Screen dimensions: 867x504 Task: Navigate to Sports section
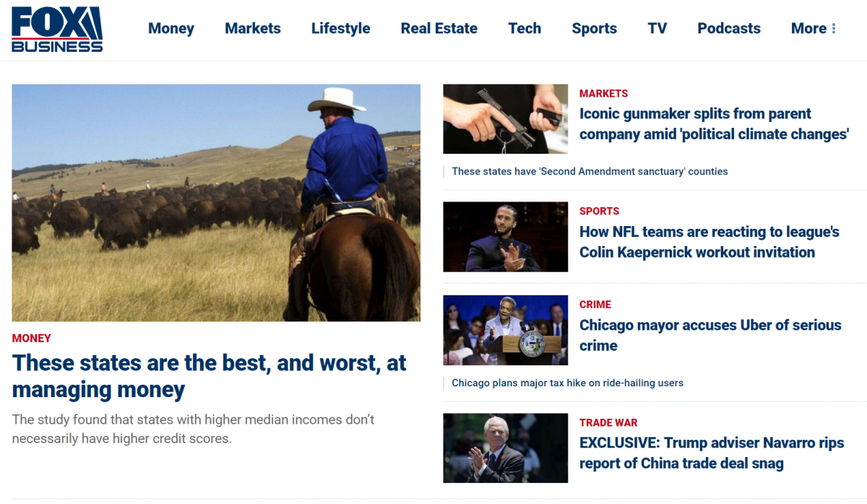(594, 29)
